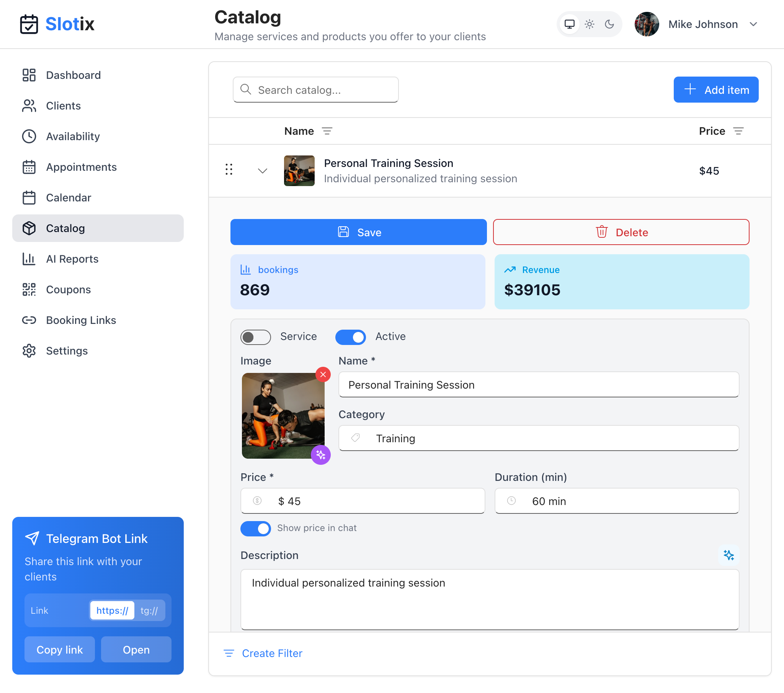Choose system theme monitor icon
Viewport: 784px width, 693px height.
569,24
